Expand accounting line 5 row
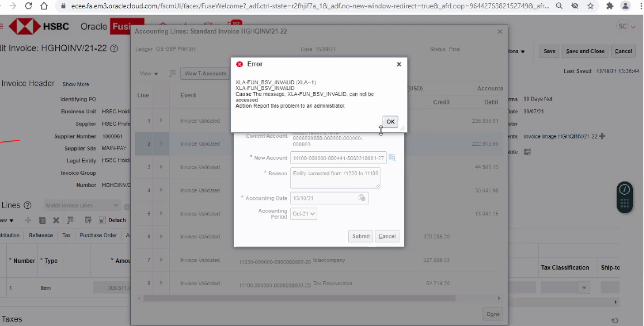The image size is (644, 326). pyautogui.click(x=161, y=213)
